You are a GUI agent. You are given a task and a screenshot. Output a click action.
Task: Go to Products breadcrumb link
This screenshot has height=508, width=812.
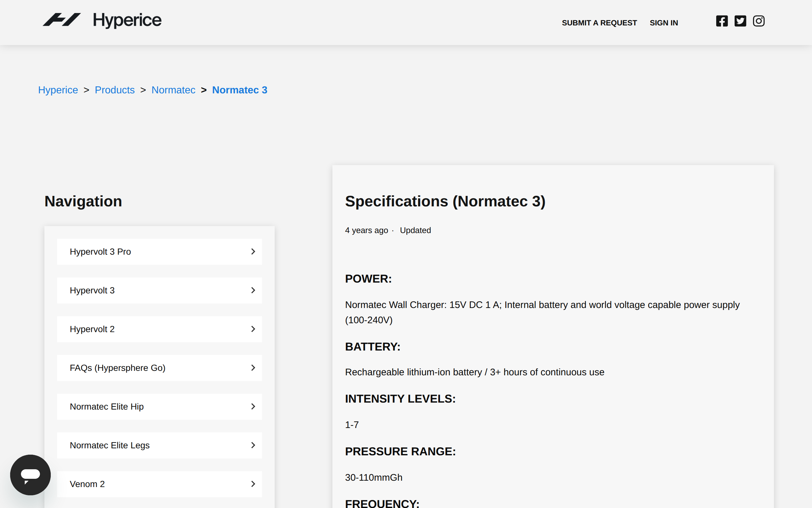click(x=115, y=90)
